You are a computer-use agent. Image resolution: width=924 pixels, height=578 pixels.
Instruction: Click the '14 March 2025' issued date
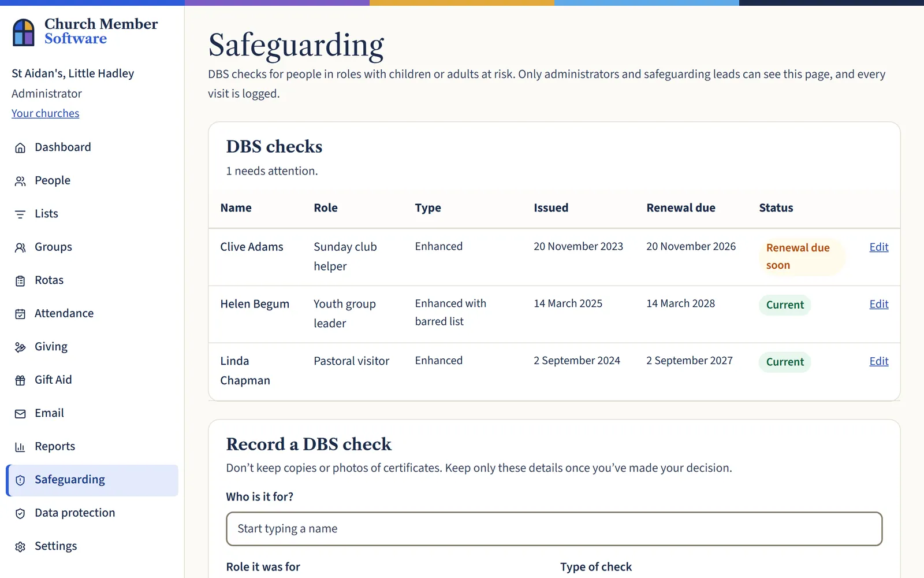[568, 303]
